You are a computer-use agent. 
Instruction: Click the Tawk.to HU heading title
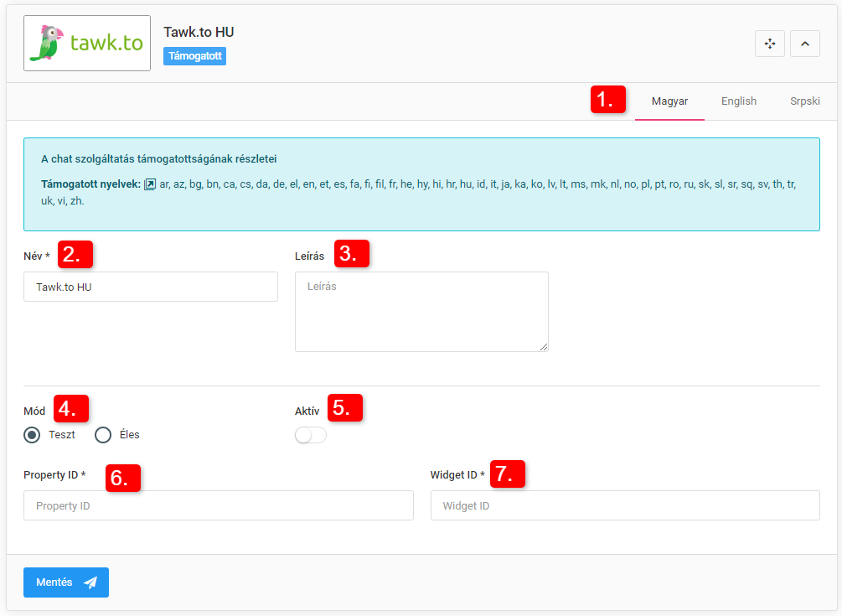tap(199, 32)
